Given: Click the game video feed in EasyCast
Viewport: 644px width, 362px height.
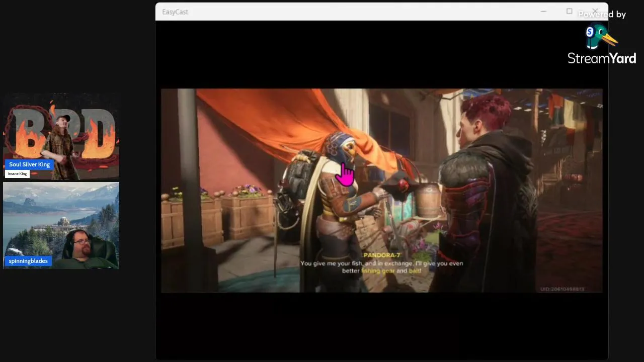Looking at the screenshot, I should coord(381,191).
